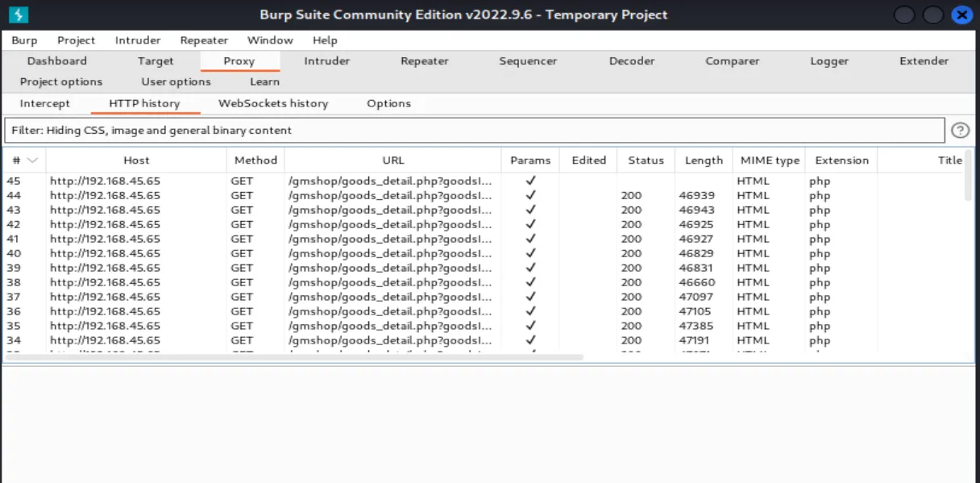Select the Proxy tab
Viewport: 980px width, 483px height.
pyautogui.click(x=239, y=60)
